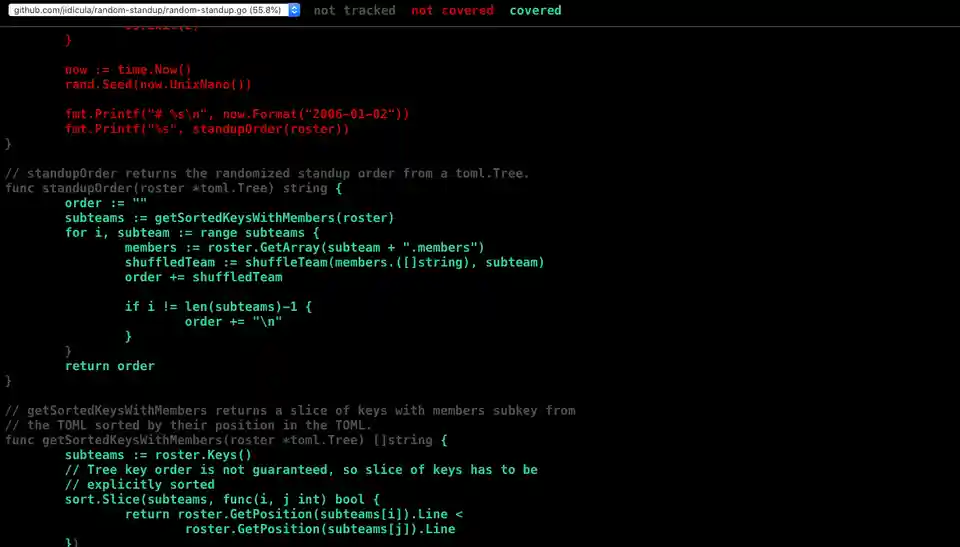This screenshot has width=960, height=547.
Task: Open the file selector dropdown for random-standup.go
Action: 154,10
